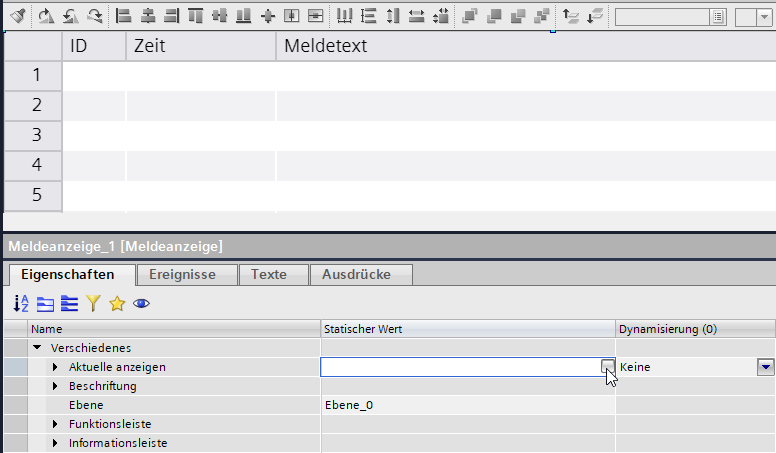
Task: Align selected objects to the bottom
Action: [243, 16]
